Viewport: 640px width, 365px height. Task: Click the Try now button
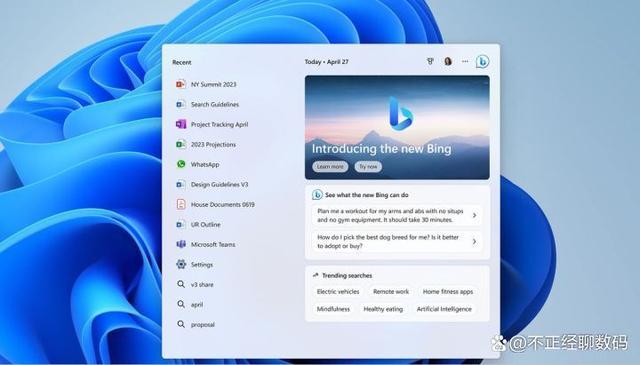(x=368, y=167)
